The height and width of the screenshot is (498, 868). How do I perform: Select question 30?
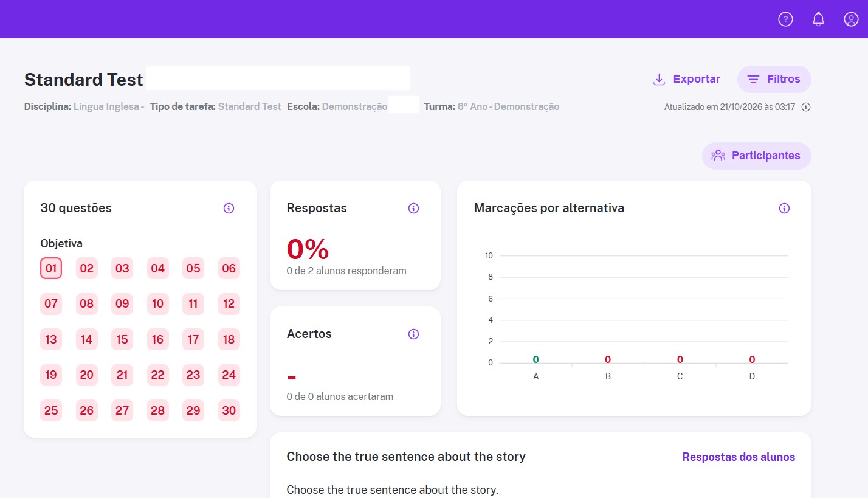pos(229,410)
